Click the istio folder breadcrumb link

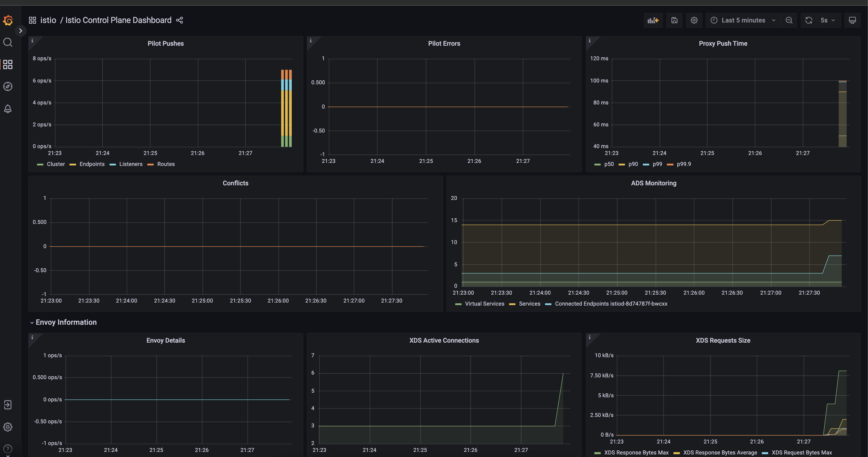click(48, 20)
